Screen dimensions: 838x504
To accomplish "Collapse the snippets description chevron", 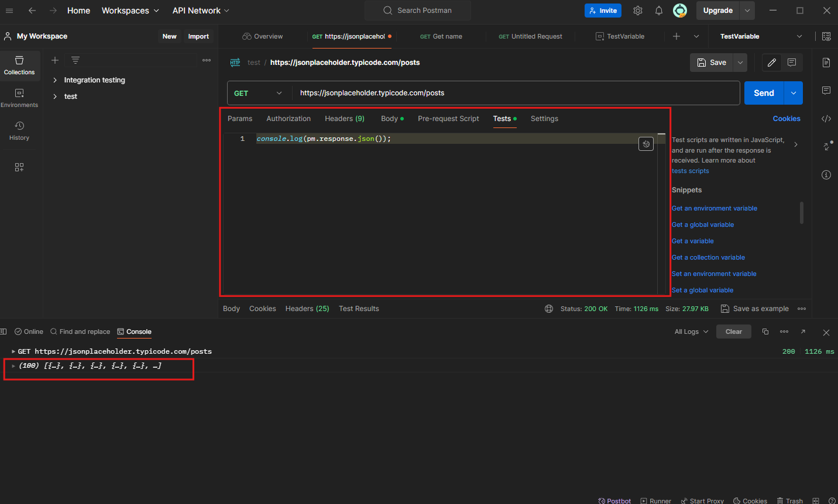I will pos(796,144).
